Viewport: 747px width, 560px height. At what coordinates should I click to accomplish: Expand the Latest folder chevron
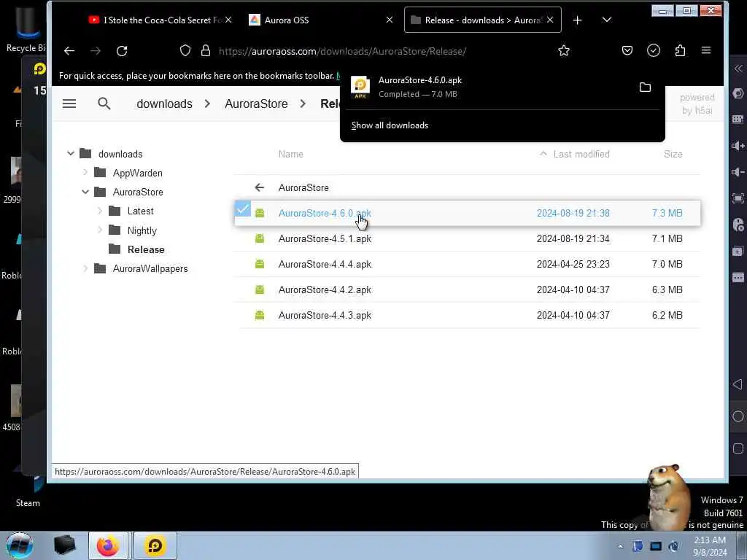[x=100, y=211]
